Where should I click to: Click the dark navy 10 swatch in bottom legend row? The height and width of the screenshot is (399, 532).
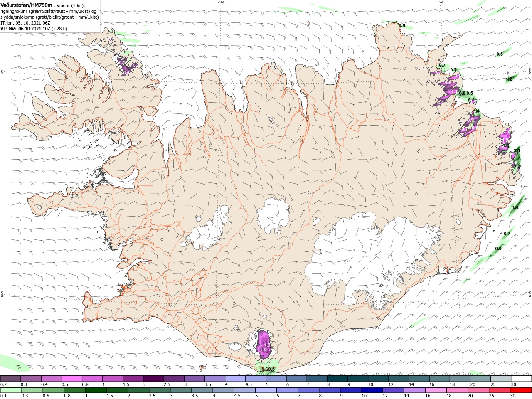point(371,390)
